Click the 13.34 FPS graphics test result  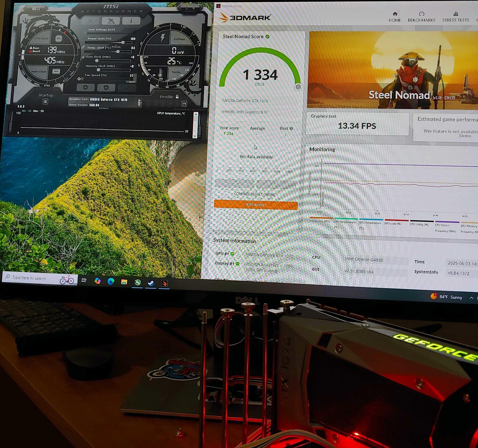tap(357, 126)
